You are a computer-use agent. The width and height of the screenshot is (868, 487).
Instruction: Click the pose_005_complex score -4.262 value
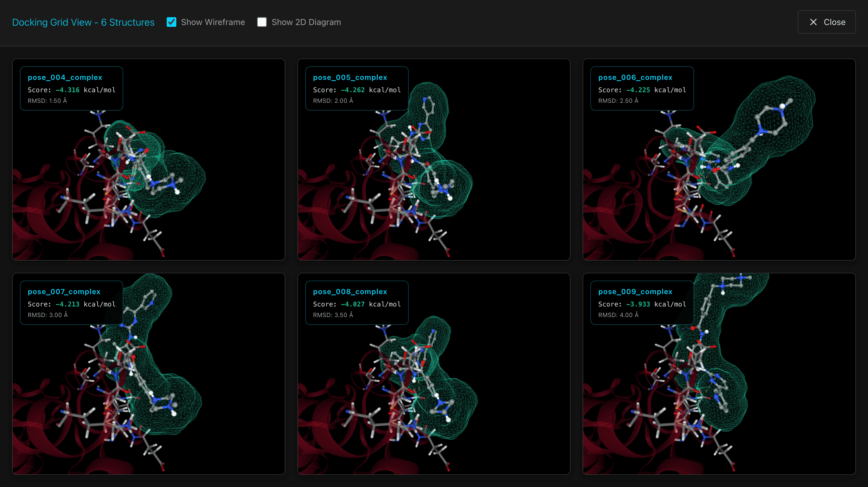352,90
